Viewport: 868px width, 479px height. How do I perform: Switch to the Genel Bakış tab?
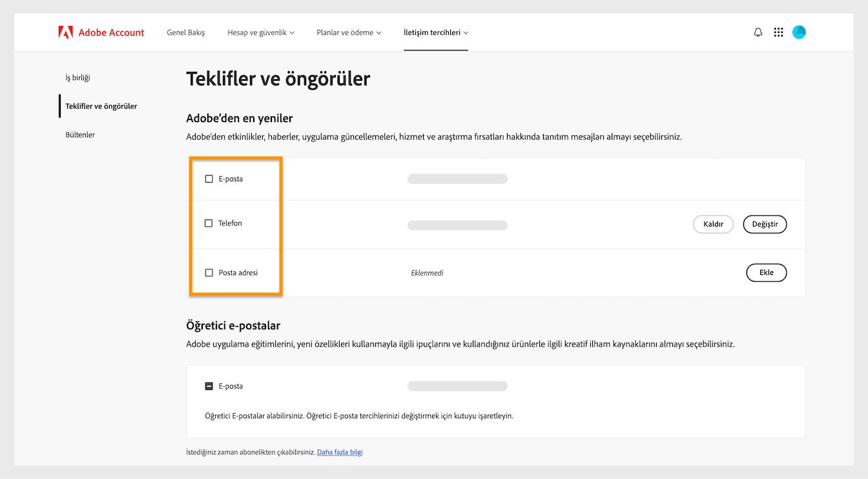click(185, 32)
